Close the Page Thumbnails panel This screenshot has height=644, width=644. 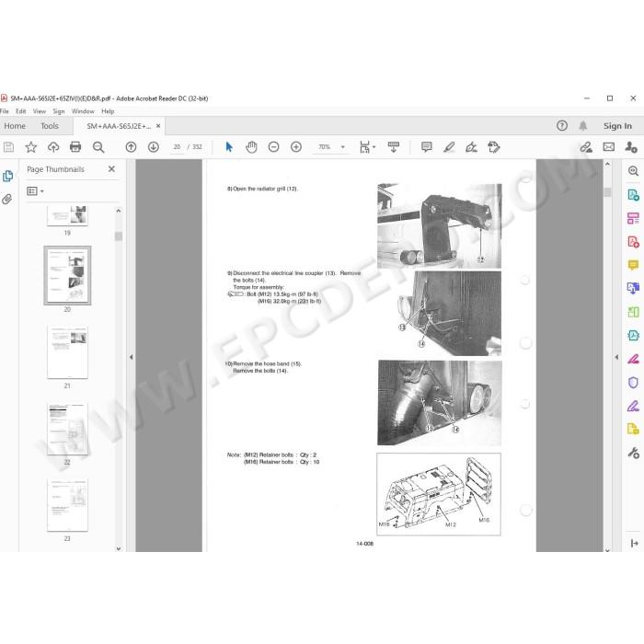111,168
